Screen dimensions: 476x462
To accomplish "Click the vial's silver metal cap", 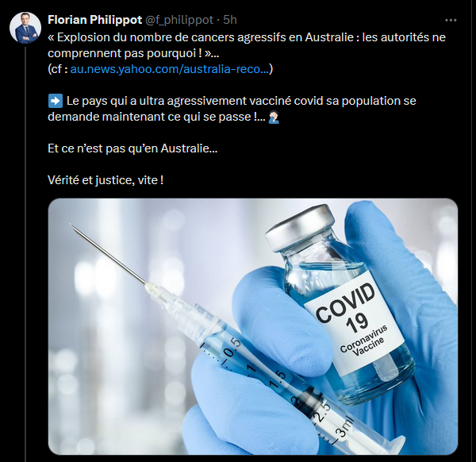I will click(x=300, y=227).
